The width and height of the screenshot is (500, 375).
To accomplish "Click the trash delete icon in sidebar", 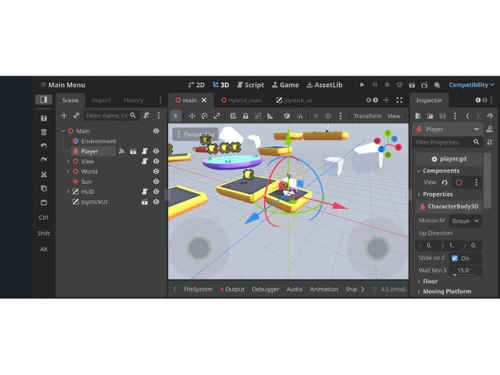I will [x=44, y=132].
